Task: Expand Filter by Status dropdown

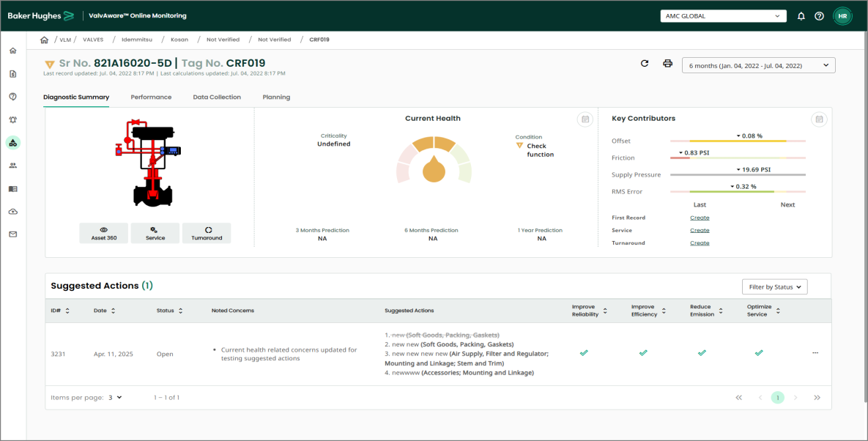Action: (x=774, y=287)
